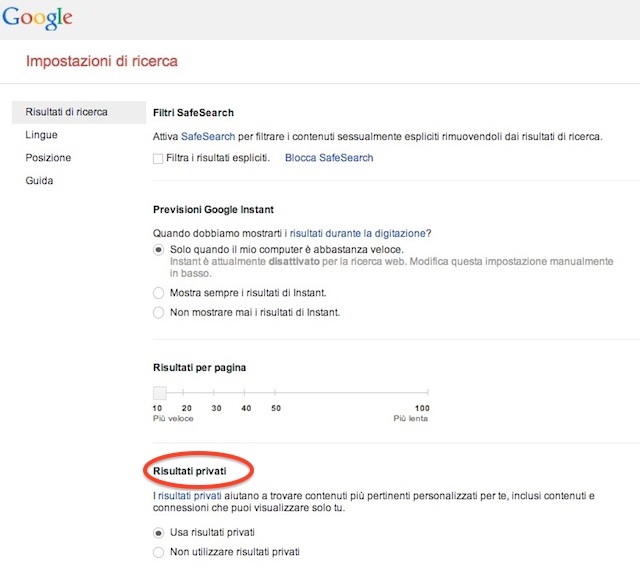The image size is (640, 569).
Task: Set results per page slider to 100
Action: [422, 394]
